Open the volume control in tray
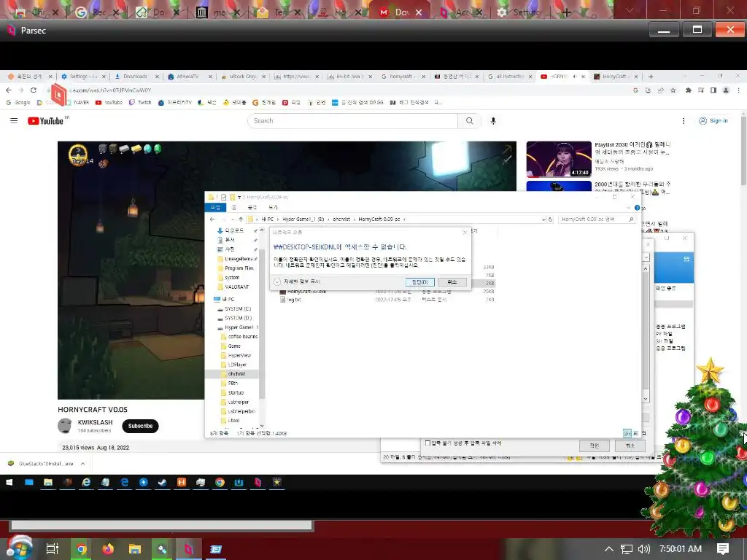Image resolution: width=747 pixels, height=560 pixels. click(x=643, y=549)
